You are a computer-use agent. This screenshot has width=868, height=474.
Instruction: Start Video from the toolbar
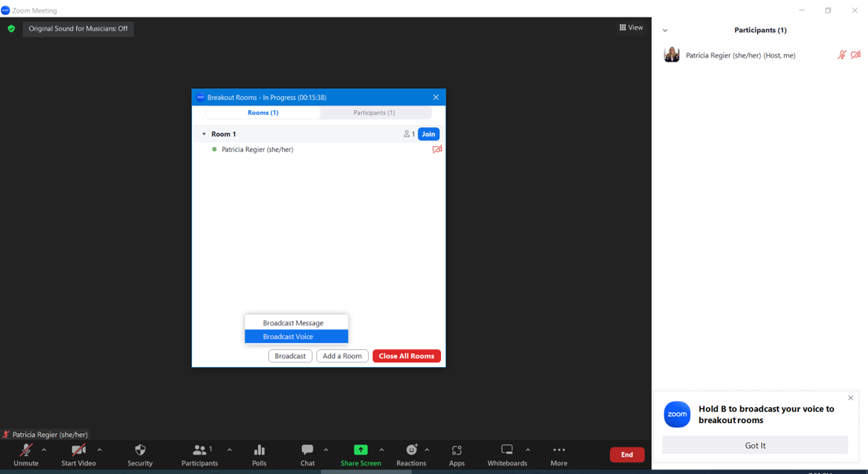point(78,454)
